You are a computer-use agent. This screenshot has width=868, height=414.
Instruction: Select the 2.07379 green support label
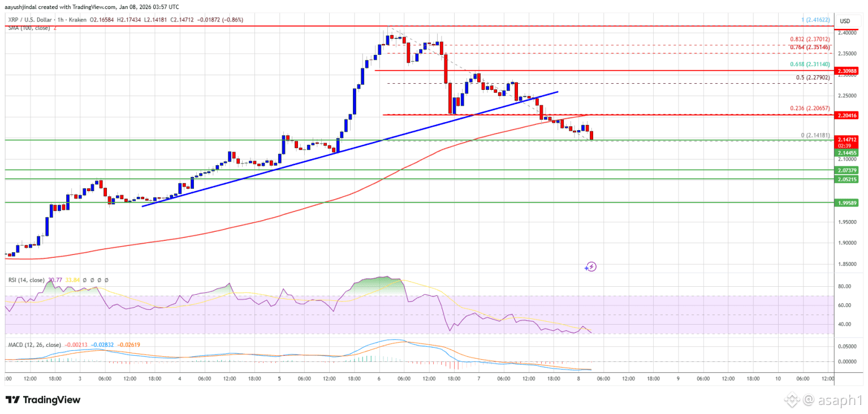pyautogui.click(x=848, y=170)
